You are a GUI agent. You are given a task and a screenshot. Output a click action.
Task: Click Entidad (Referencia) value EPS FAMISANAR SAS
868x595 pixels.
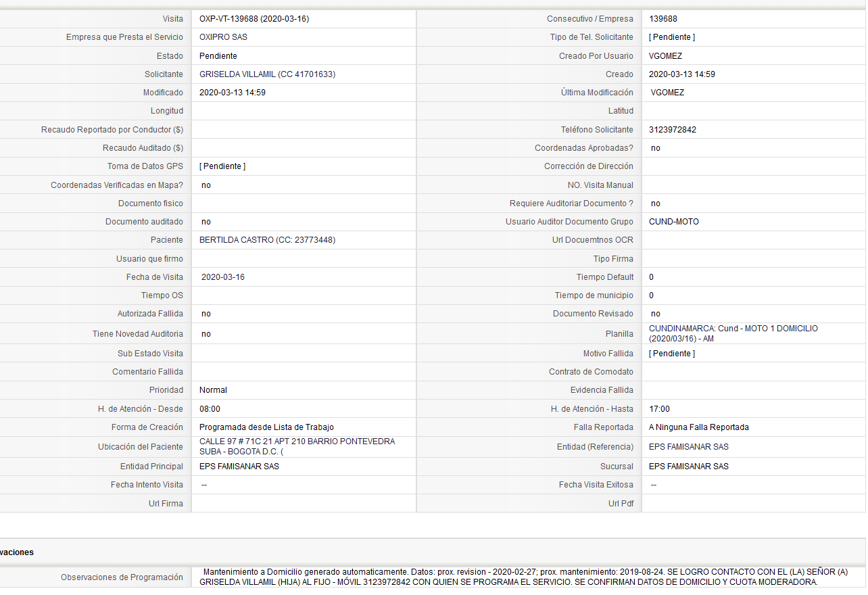pyautogui.click(x=689, y=447)
